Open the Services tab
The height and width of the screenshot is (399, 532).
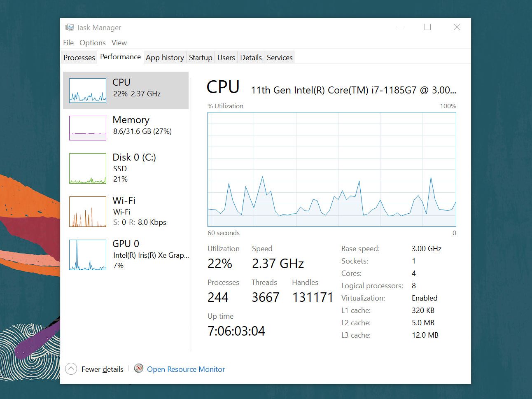(x=280, y=58)
